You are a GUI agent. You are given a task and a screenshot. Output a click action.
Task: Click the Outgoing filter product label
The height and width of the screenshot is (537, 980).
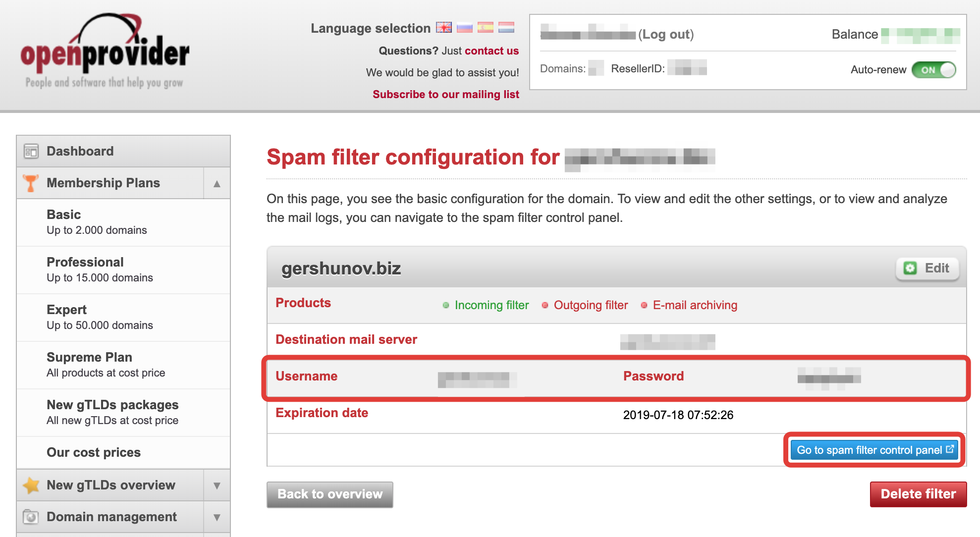coord(591,305)
